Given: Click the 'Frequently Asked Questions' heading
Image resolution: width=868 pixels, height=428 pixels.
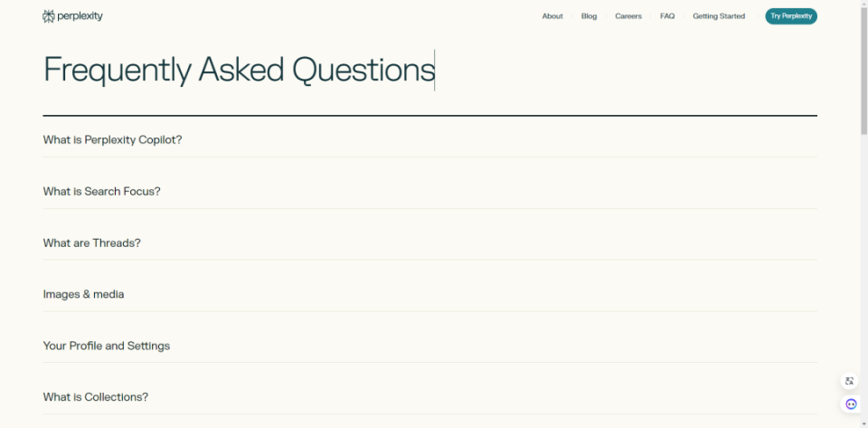Looking at the screenshot, I should click(x=240, y=70).
